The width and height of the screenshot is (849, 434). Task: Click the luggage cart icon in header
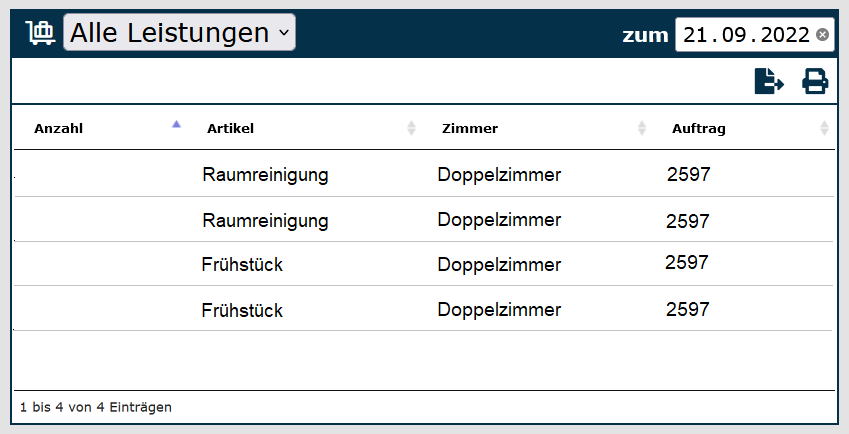click(x=40, y=33)
